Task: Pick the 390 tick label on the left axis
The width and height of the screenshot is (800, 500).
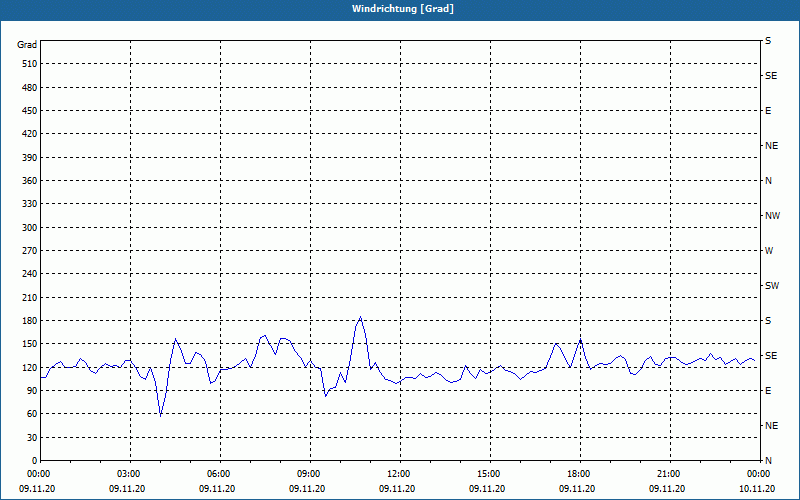Action: [x=29, y=158]
